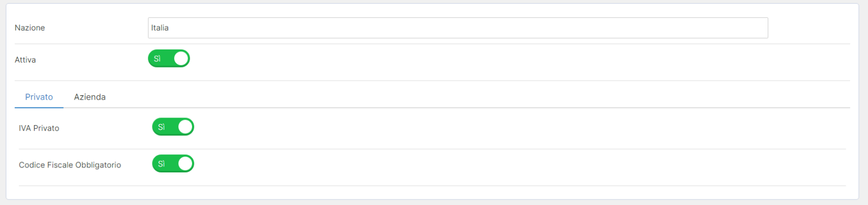This screenshot has width=868, height=205.
Task: Click the Codice Fiscale Obbligatorio label
Action: [70, 165]
